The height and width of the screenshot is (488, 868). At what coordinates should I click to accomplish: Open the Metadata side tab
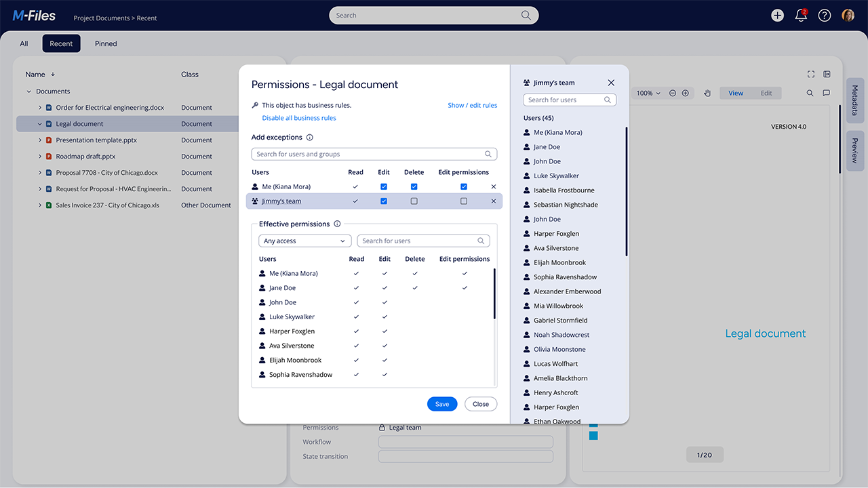pos(854,100)
